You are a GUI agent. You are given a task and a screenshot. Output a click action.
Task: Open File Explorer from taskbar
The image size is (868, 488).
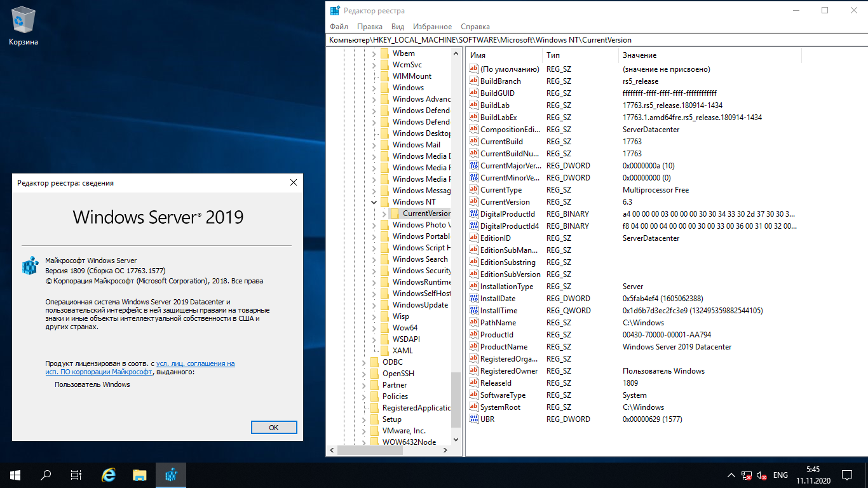[x=140, y=475]
